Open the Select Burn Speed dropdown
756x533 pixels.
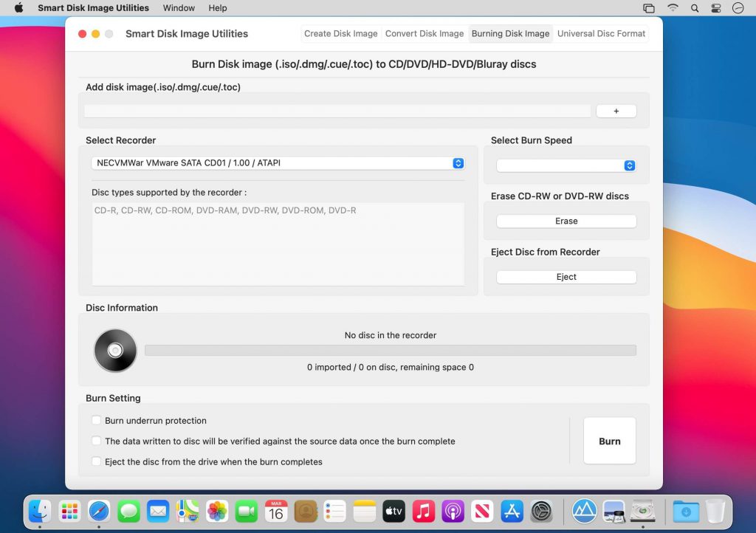(x=566, y=165)
